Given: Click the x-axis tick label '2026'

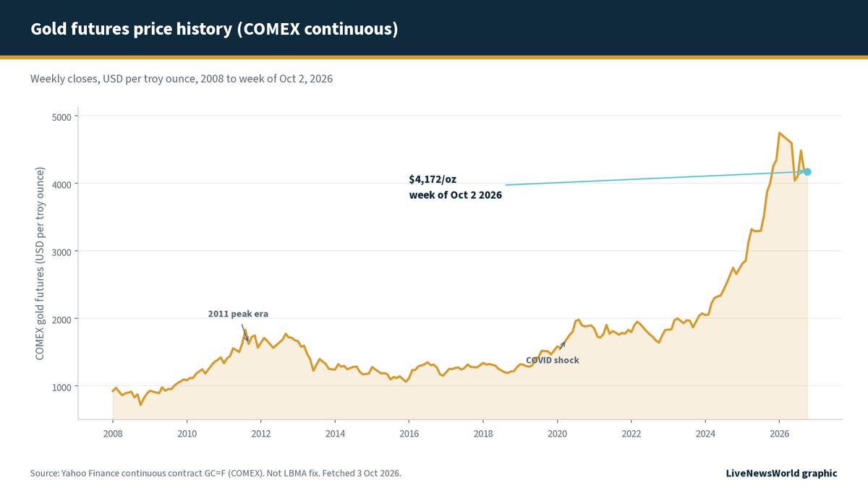Looking at the screenshot, I should coord(779,434).
